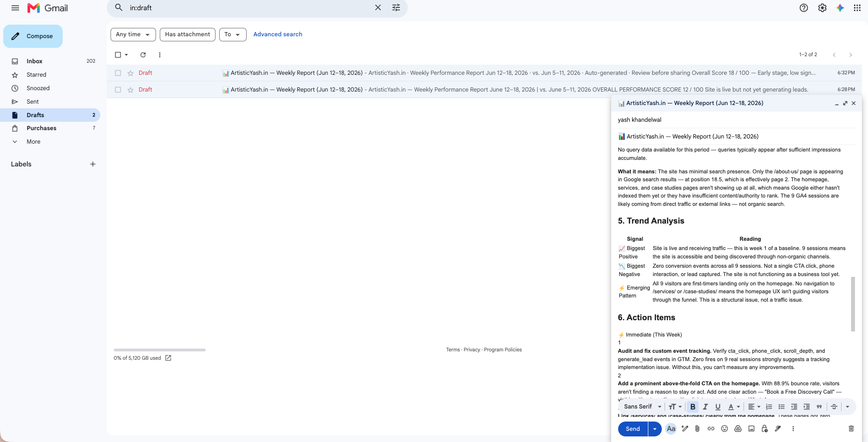This screenshot has height=442, width=868.
Task: Select the first draft checkbox at 6:32 PM
Action: click(118, 73)
